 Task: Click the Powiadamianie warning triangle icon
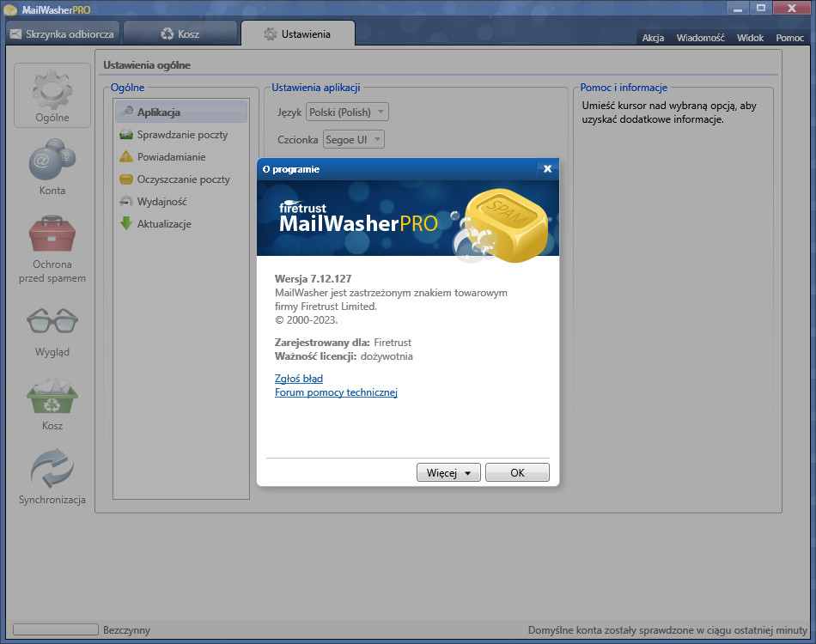tap(126, 156)
